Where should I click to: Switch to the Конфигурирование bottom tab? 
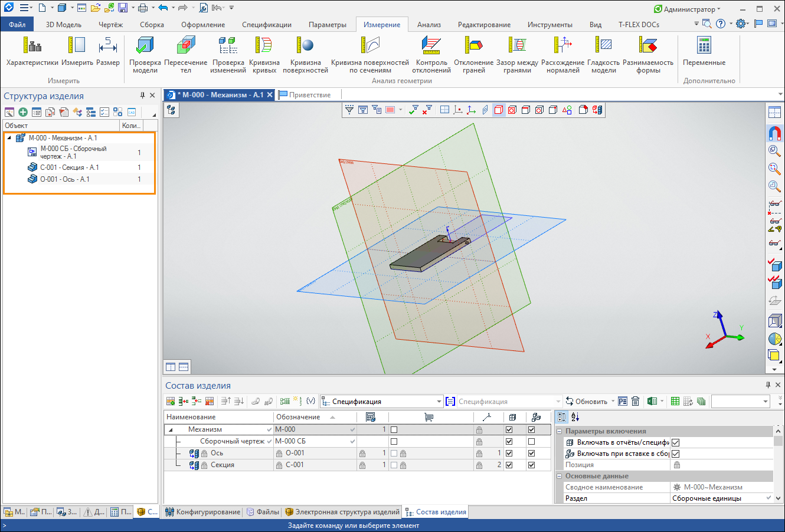pyautogui.click(x=202, y=512)
